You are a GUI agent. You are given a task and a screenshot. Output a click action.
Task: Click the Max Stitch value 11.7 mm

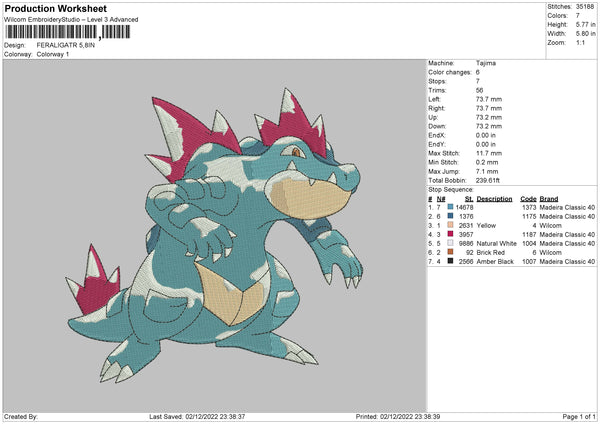489,153
